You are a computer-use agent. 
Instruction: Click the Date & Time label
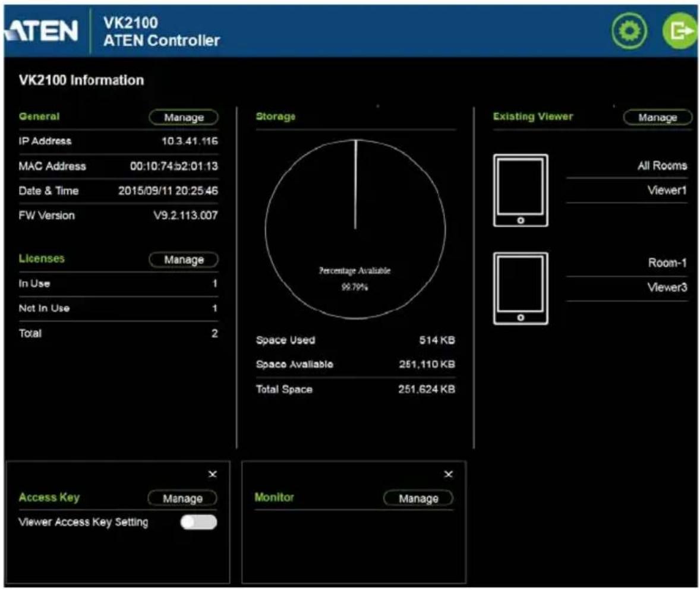49,191
